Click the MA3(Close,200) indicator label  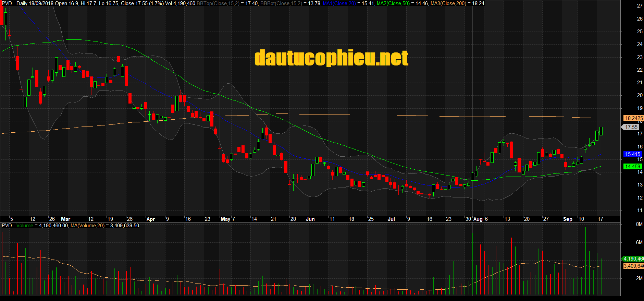coord(448,3)
